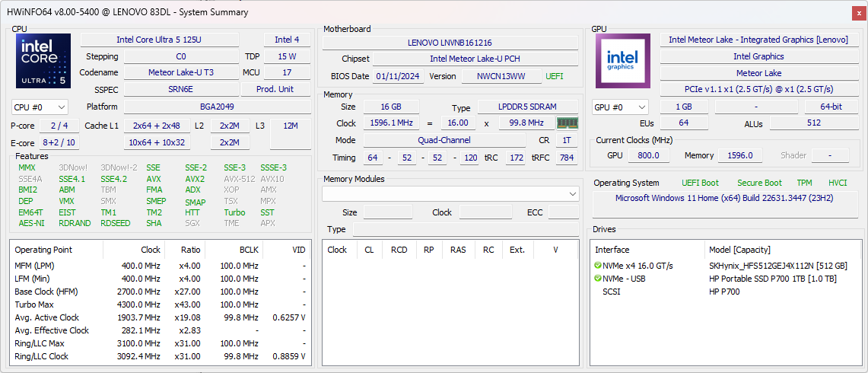Open the GPU #0 selector dropdown
The height and width of the screenshot is (373, 868).
tap(621, 107)
